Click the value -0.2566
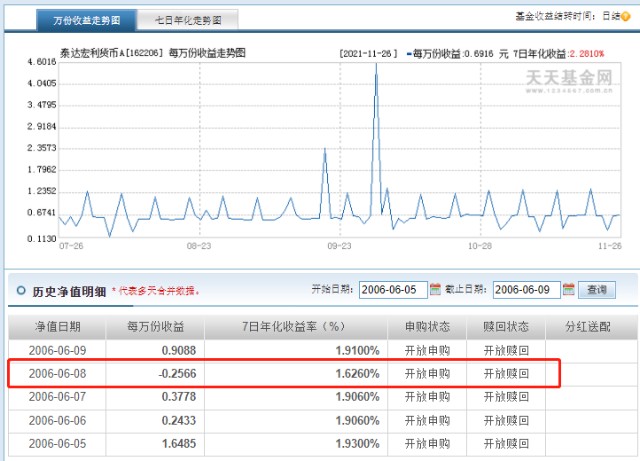 click(178, 374)
